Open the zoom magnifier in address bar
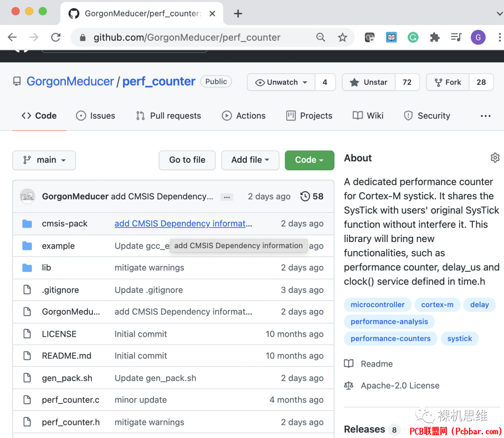504x438 pixels. 321,37
